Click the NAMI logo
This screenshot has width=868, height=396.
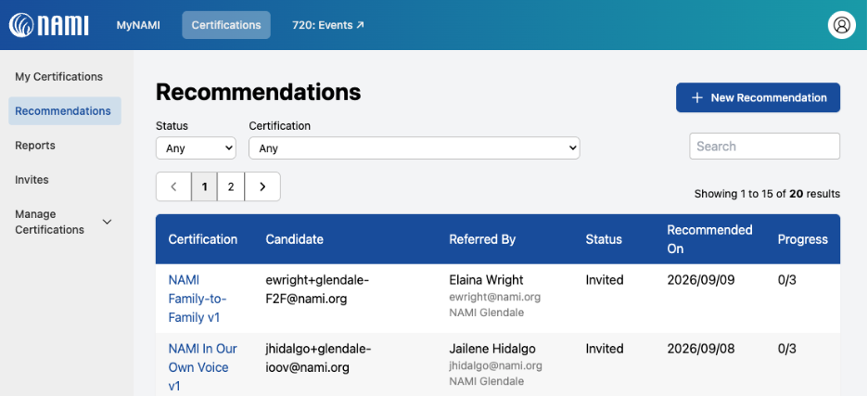coord(49,25)
